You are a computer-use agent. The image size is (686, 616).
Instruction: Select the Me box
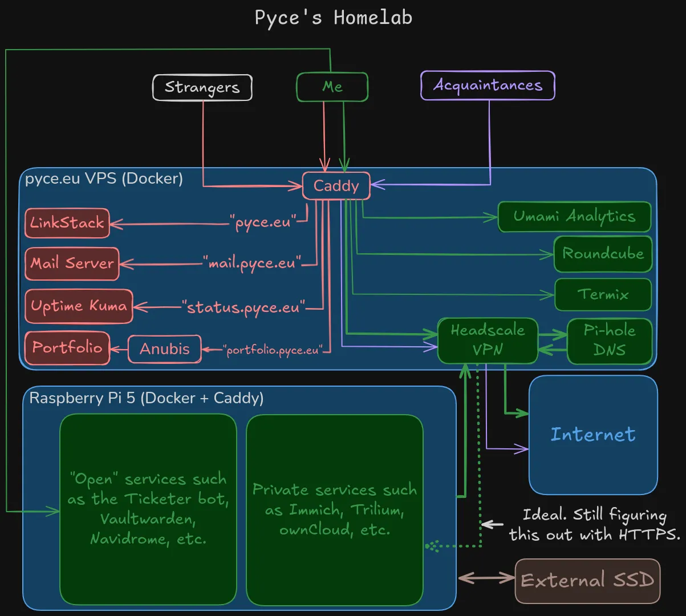click(x=332, y=87)
